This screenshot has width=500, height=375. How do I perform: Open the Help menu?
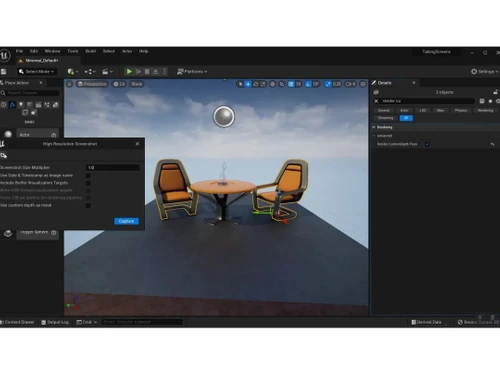click(144, 51)
